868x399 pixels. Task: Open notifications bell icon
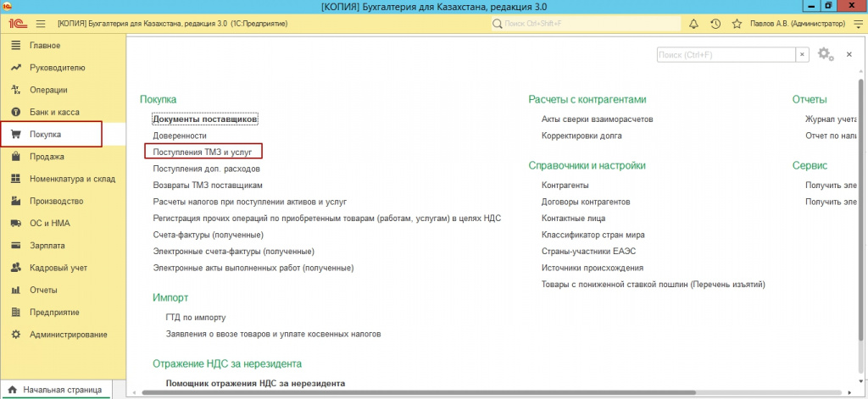[x=693, y=24]
